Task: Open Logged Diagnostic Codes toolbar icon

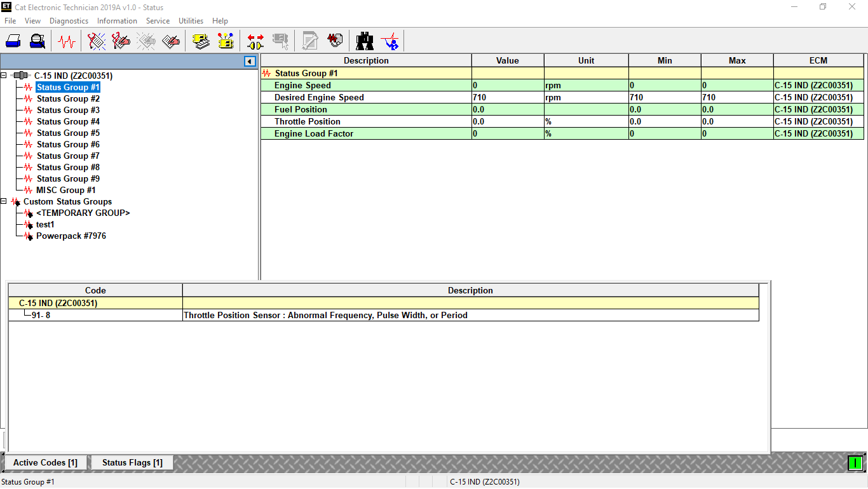Action: click(x=121, y=41)
